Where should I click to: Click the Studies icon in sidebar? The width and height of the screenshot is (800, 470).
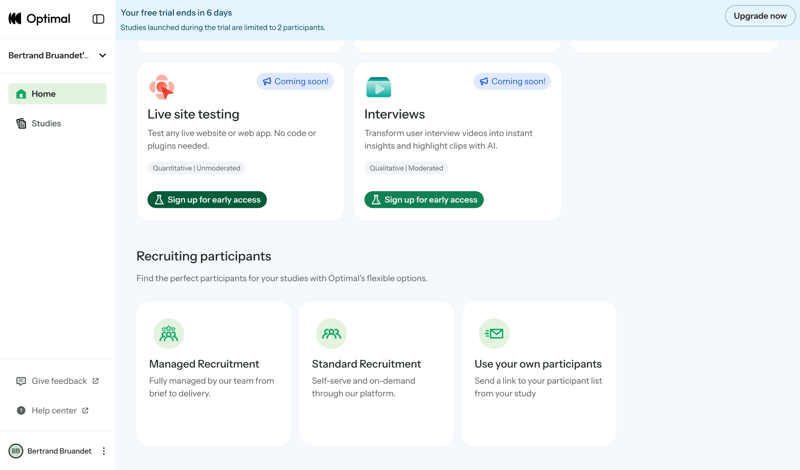pyautogui.click(x=21, y=124)
